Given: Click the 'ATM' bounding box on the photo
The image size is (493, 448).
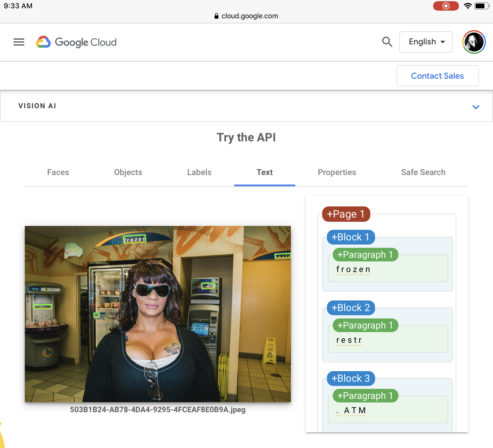Looking at the screenshot, I should click(x=209, y=286).
